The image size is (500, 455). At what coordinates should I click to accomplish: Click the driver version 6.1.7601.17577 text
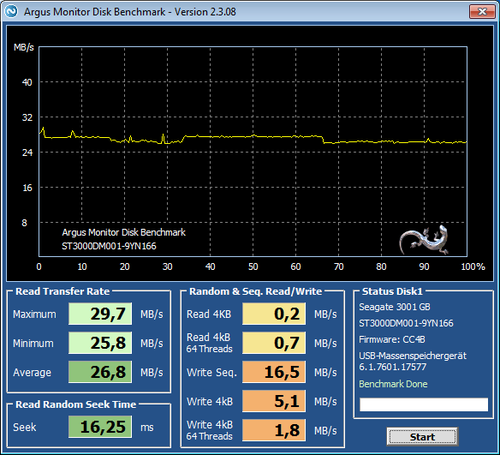point(392,367)
